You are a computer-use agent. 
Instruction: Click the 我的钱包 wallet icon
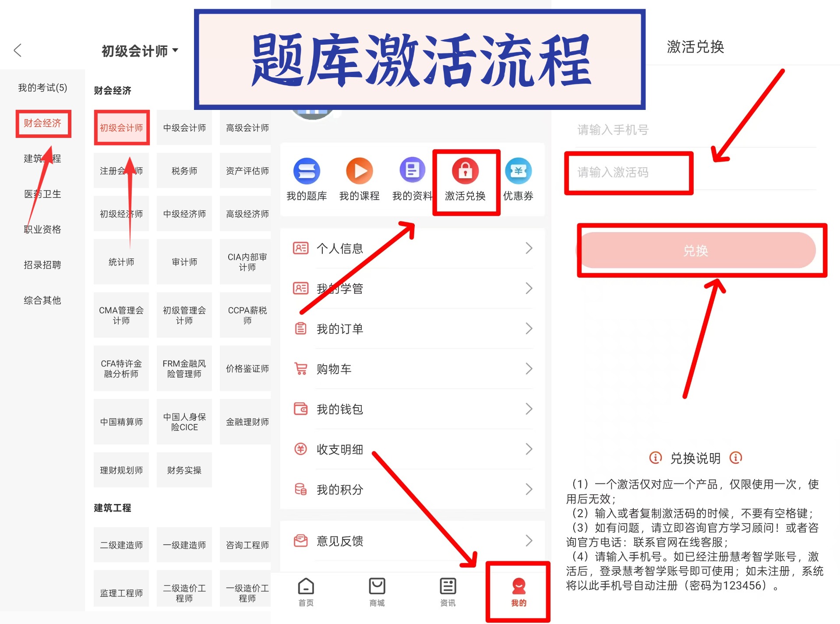point(300,409)
